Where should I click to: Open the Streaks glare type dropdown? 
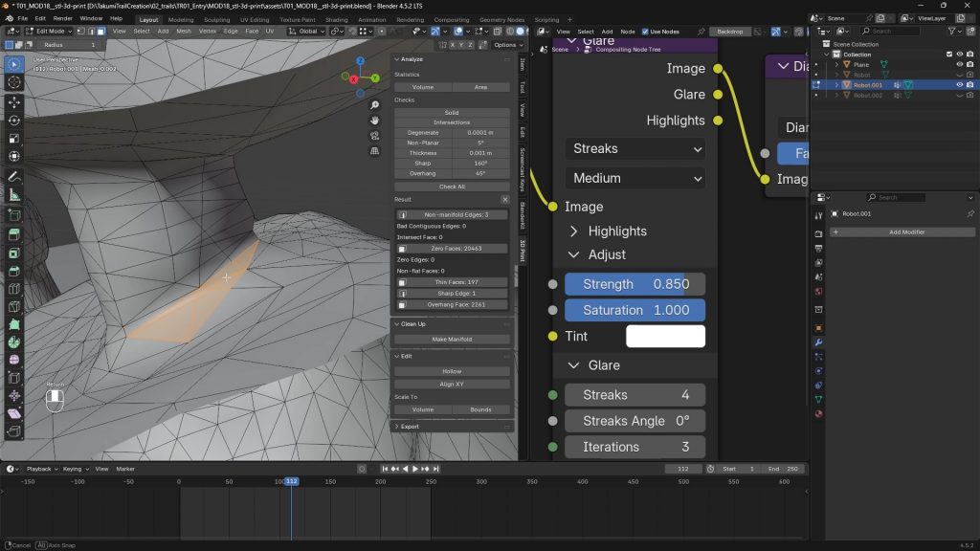635,148
